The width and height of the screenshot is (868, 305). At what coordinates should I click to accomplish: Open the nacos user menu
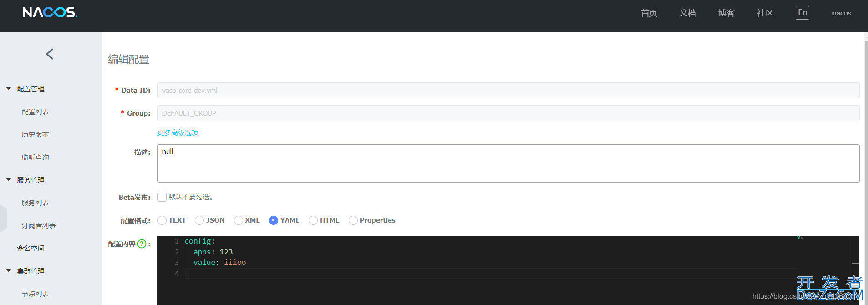pyautogui.click(x=842, y=13)
